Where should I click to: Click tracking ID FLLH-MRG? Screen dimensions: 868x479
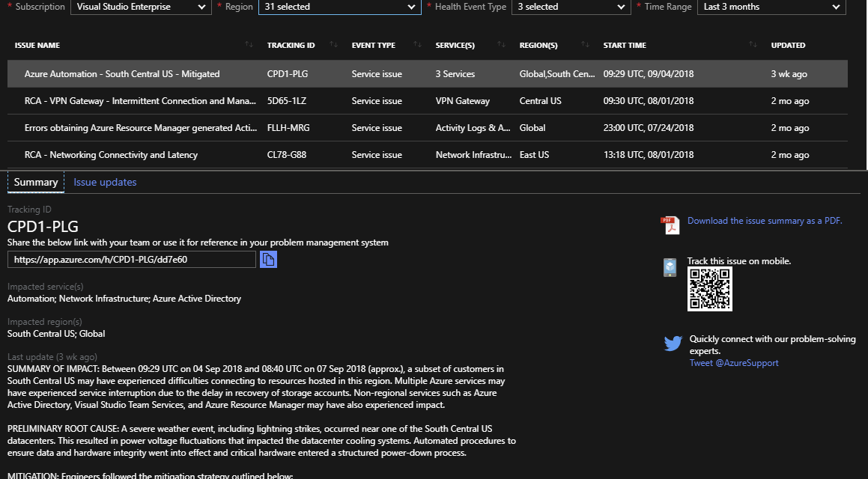click(x=288, y=128)
